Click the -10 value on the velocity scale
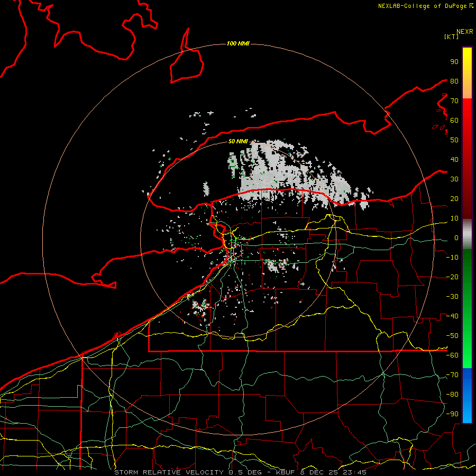The height and width of the screenshot is (476, 476). [x=452, y=258]
